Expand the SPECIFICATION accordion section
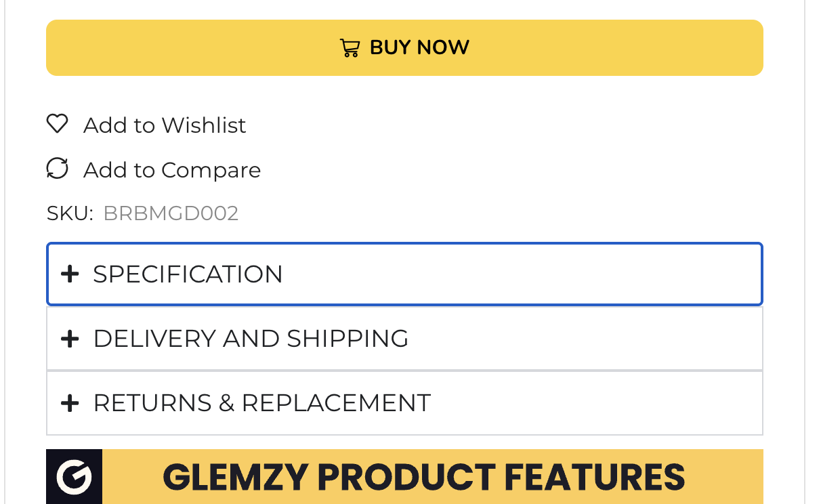821x504 pixels. tap(404, 274)
